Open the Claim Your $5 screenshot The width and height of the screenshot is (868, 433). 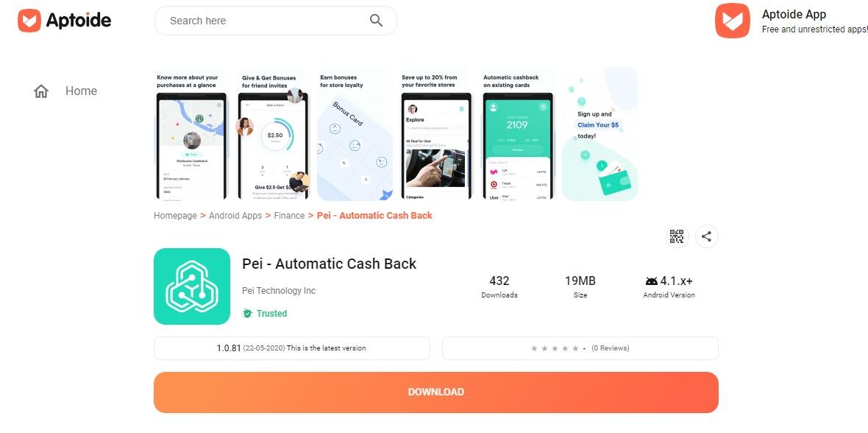600,133
